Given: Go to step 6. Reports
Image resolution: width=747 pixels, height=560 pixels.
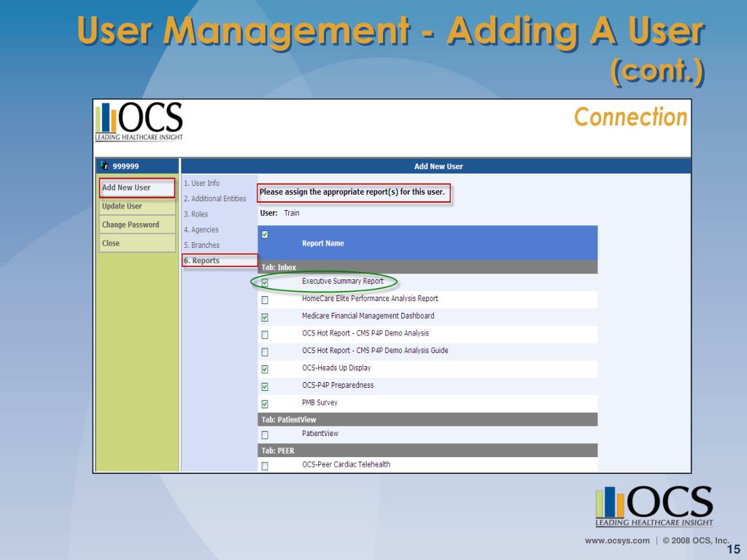Looking at the screenshot, I should [202, 260].
